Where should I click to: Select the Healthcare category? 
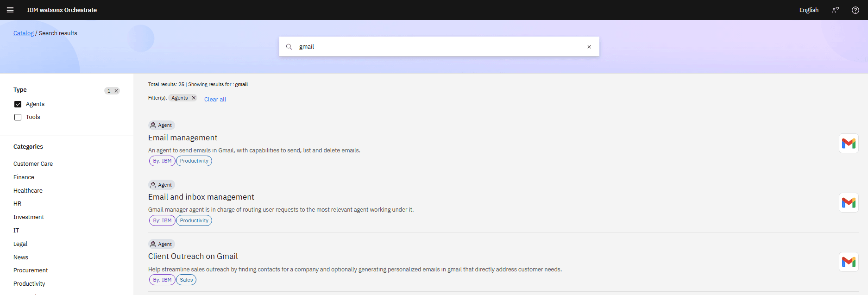[x=28, y=191]
